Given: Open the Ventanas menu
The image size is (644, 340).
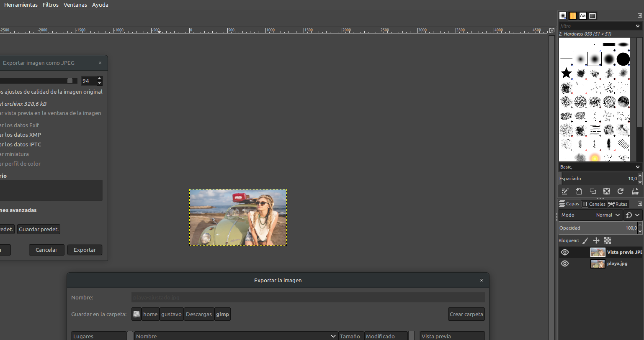Looking at the screenshot, I should pyautogui.click(x=75, y=5).
